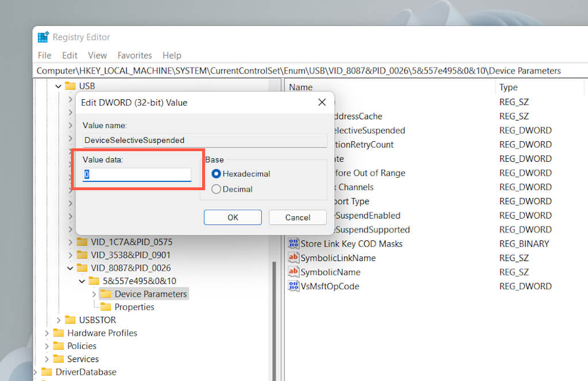
Task: Expand the DriverDatabase key
Action: (x=35, y=372)
